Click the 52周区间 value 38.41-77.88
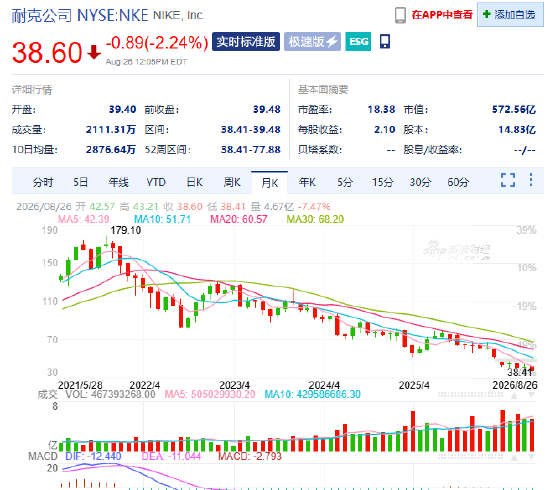Image resolution: width=550 pixels, height=490 pixels. 250,150
